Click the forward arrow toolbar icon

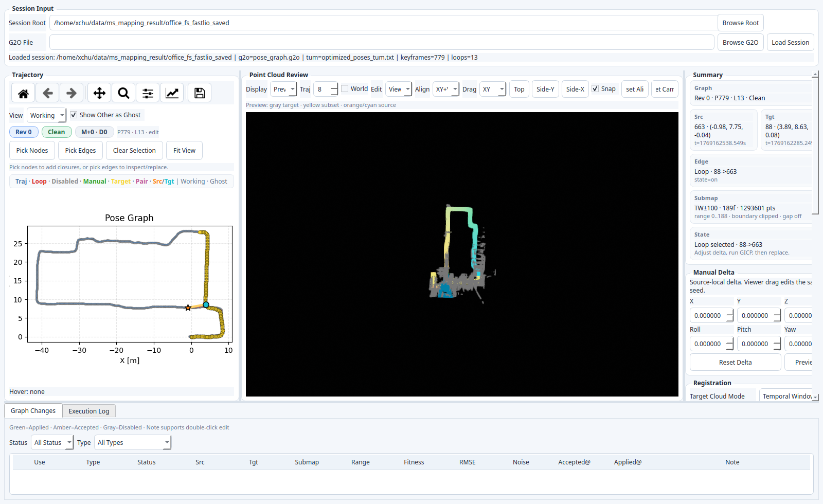71,93
